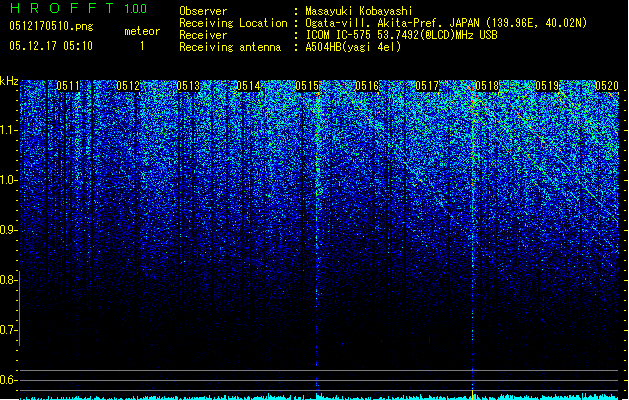Click the 0511 time marker
Image resolution: width=629 pixels, height=400 pixels.
[x=68, y=86]
